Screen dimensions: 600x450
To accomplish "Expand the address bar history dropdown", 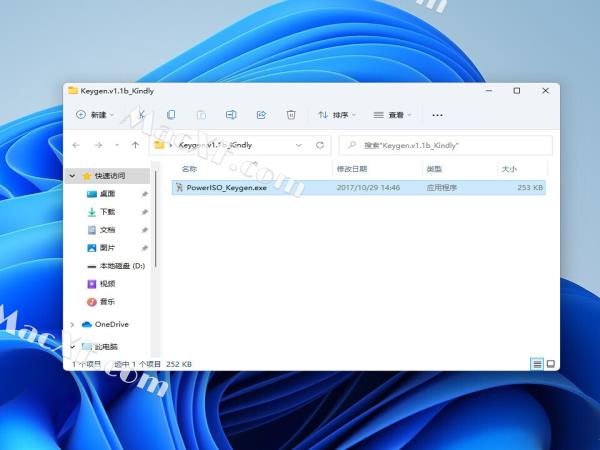I will 299,145.
